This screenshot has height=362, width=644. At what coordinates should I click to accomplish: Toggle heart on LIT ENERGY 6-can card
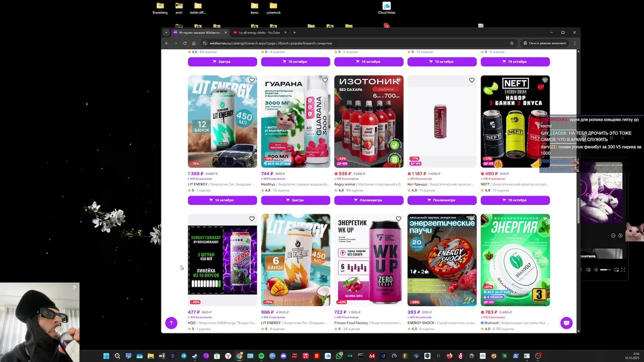325,219
